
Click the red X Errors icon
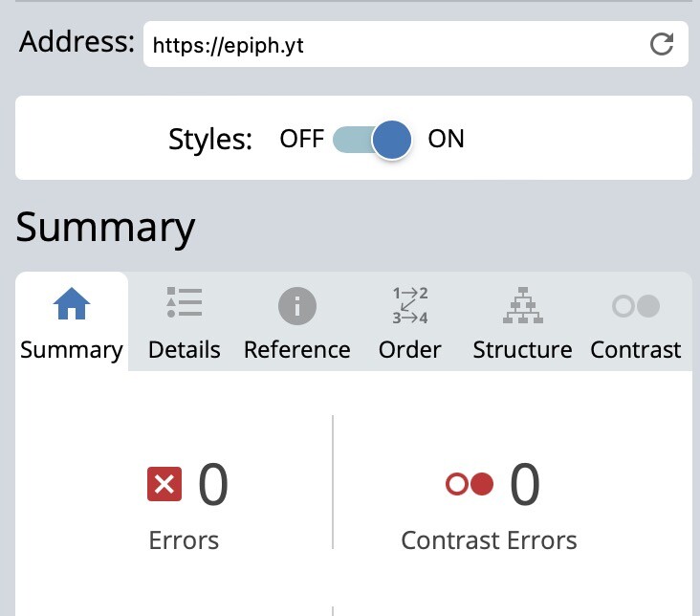pyautogui.click(x=164, y=484)
